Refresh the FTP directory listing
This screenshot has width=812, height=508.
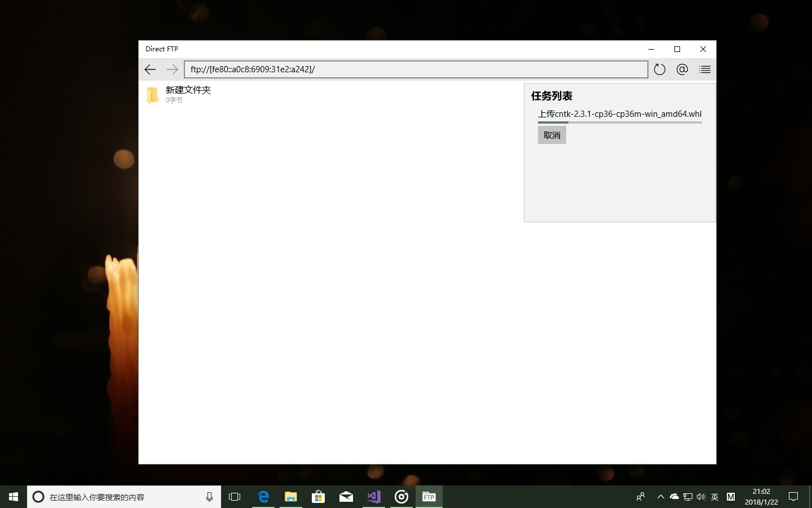coord(660,69)
